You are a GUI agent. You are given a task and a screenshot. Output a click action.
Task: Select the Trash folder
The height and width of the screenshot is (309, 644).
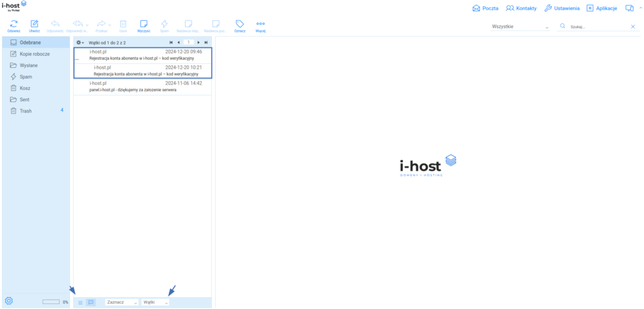click(26, 111)
